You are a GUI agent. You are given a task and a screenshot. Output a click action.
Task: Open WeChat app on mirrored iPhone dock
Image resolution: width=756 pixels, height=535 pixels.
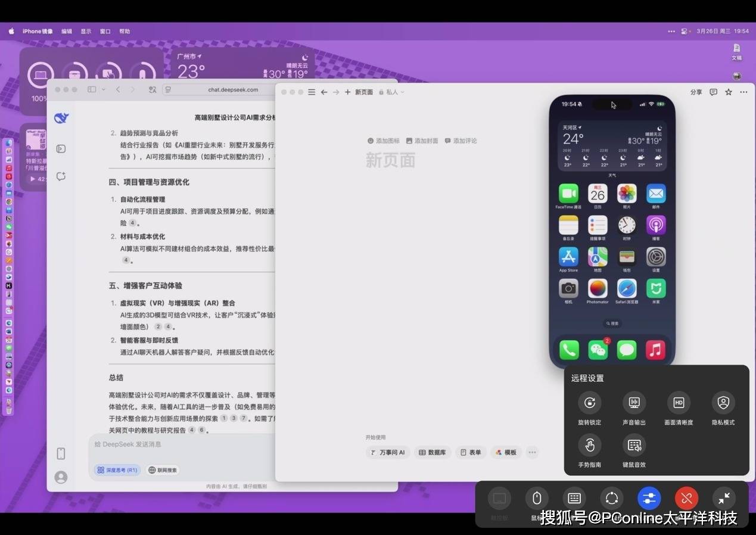click(598, 350)
